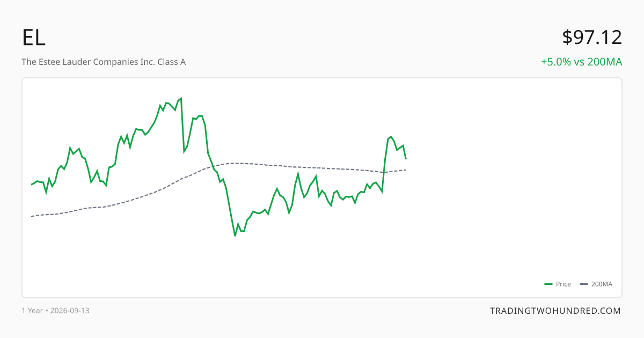Select the highest peak of the price line

(x=181, y=98)
